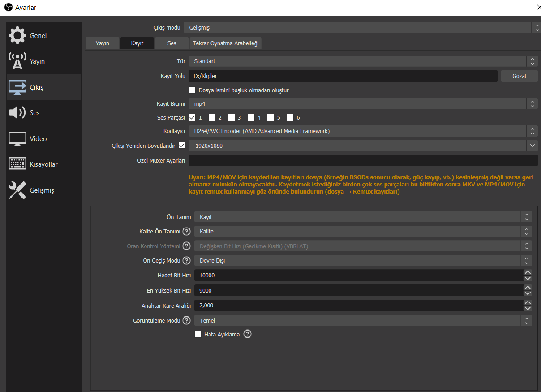Viewport: 541px width, 392px height.
Task: Increase En Yüksek Bit Hızı up arrow
Action: (528, 288)
